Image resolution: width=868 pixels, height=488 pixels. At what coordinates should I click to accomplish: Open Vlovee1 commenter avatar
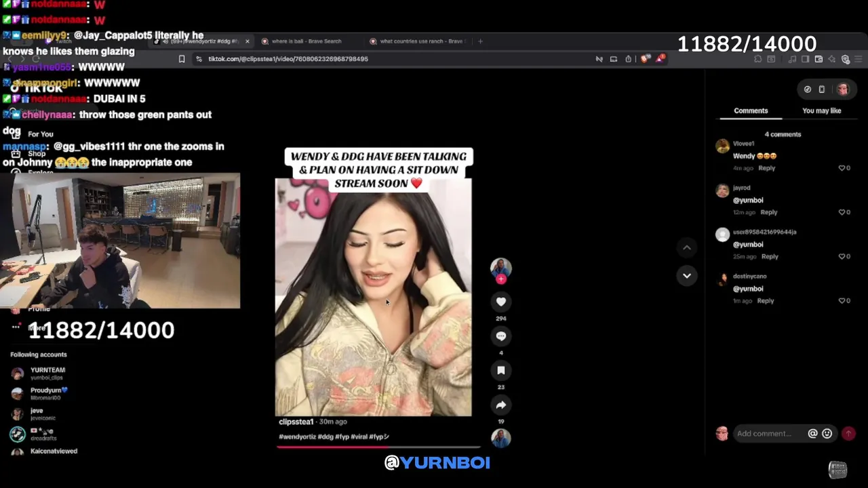(x=722, y=146)
